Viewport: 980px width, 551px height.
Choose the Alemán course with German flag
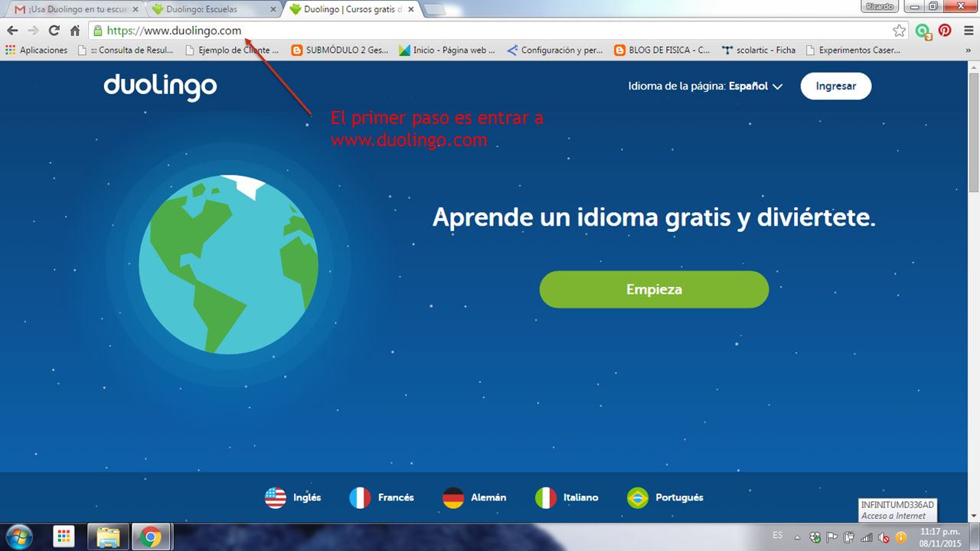(x=475, y=497)
